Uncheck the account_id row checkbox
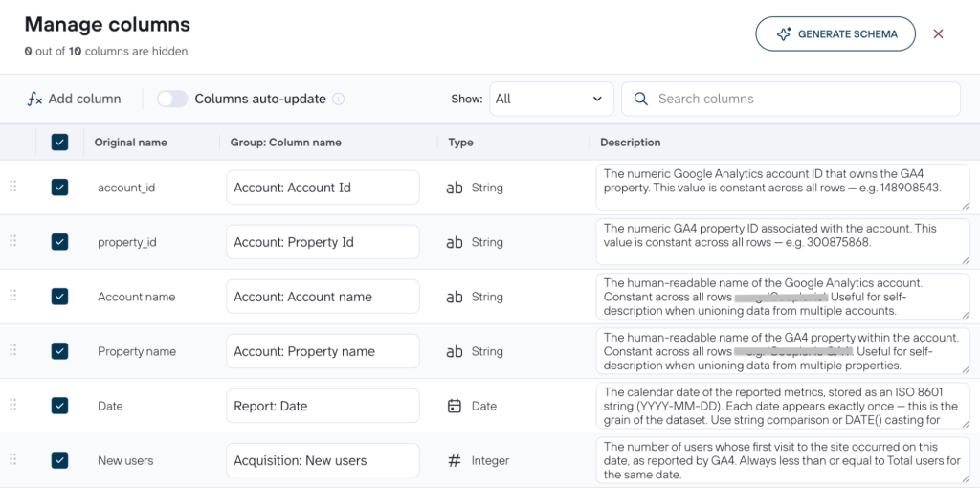The height and width of the screenshot is (488, 980). (59, 188)
